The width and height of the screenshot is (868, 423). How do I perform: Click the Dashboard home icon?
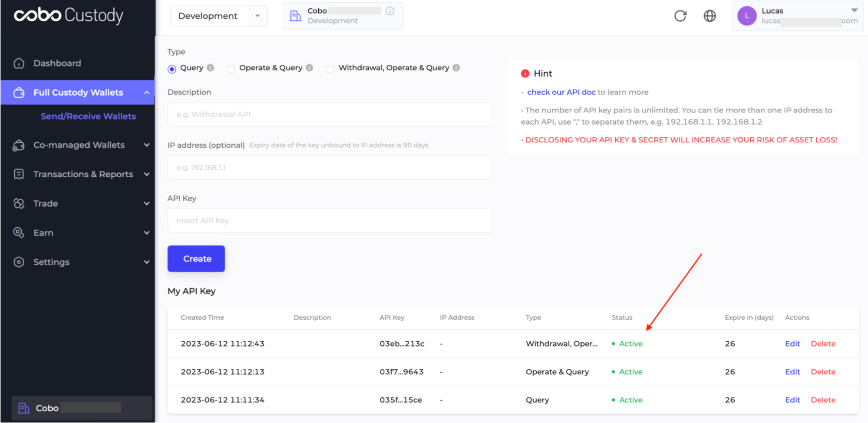[19, 63]
